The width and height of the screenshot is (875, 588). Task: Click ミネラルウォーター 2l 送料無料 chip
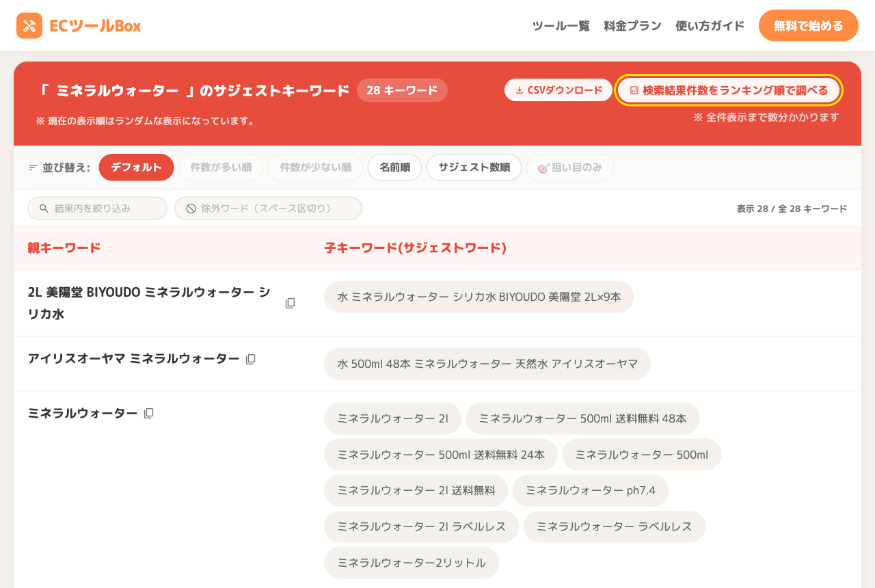(416, 491)
